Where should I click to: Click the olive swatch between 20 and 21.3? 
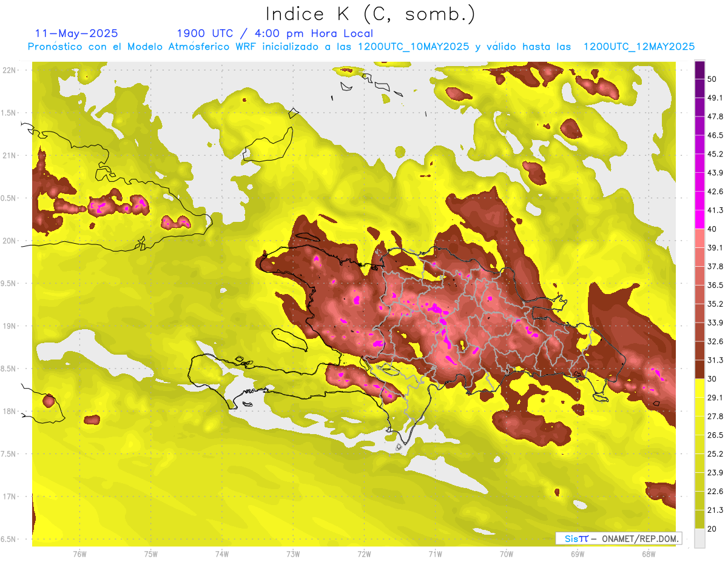point(699,520)
